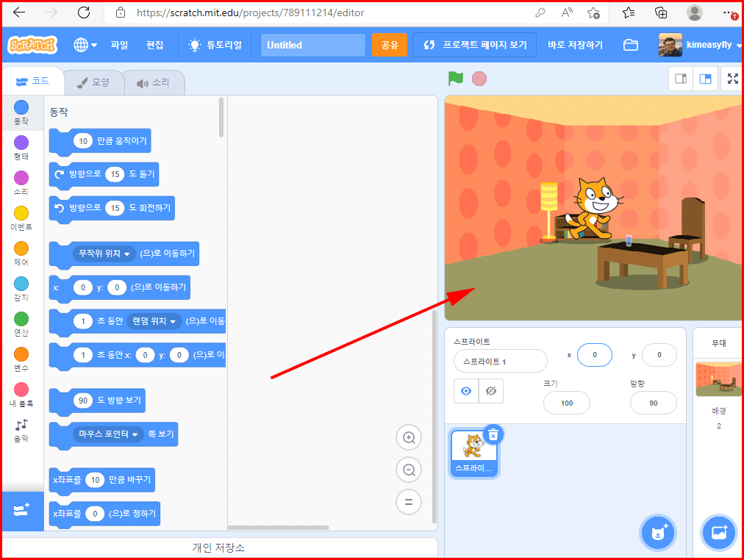Refresh the browser page
Viewport: 744px width, 560px height.
tap(84, 12)
